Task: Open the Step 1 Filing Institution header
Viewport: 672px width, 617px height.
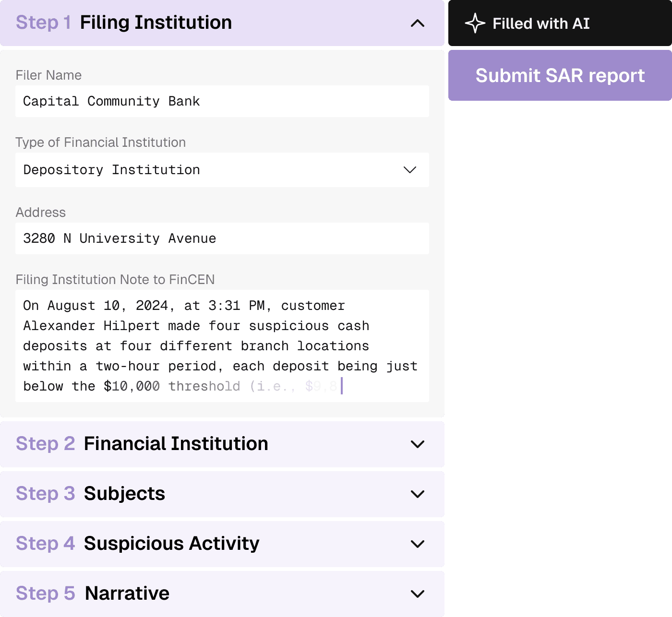Action: click(222, 23)
